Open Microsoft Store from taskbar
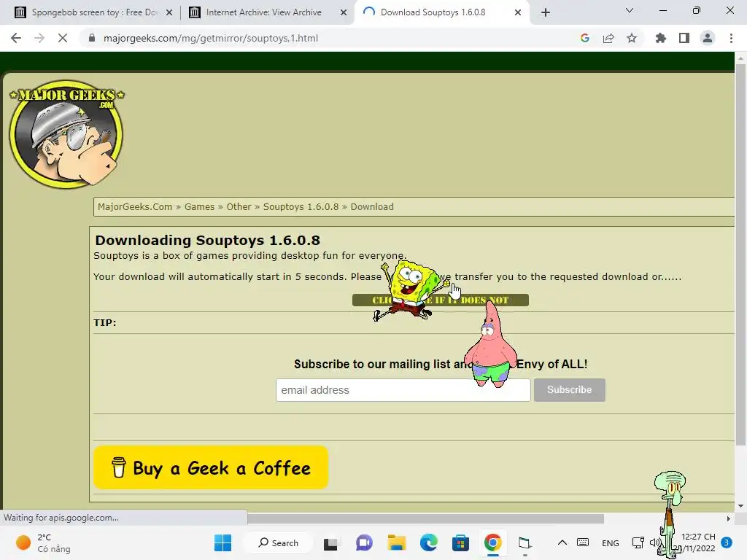This screenshot has height=560, width=747. [x=461, y=542]
